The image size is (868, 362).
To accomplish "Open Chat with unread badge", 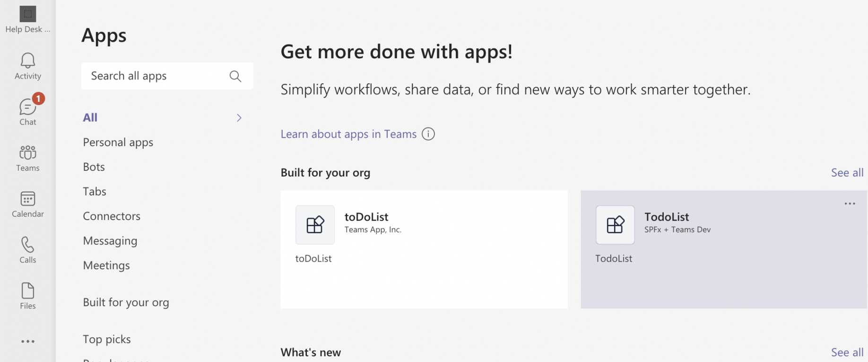I will pos(28,107).
